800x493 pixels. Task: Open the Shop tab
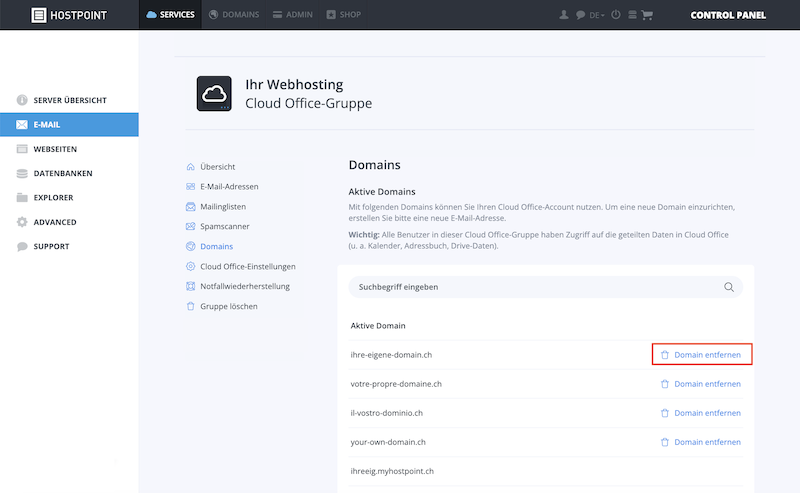pos(344,15)
